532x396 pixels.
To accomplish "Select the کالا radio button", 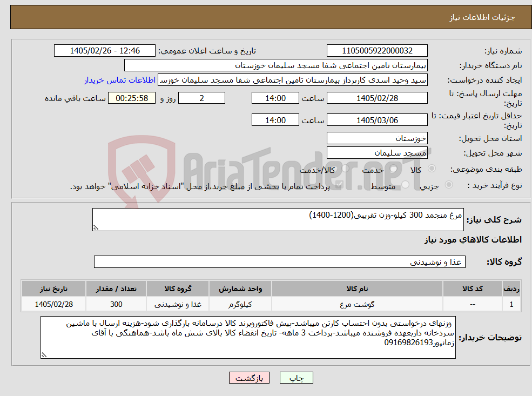I will (x=432, y=169).
